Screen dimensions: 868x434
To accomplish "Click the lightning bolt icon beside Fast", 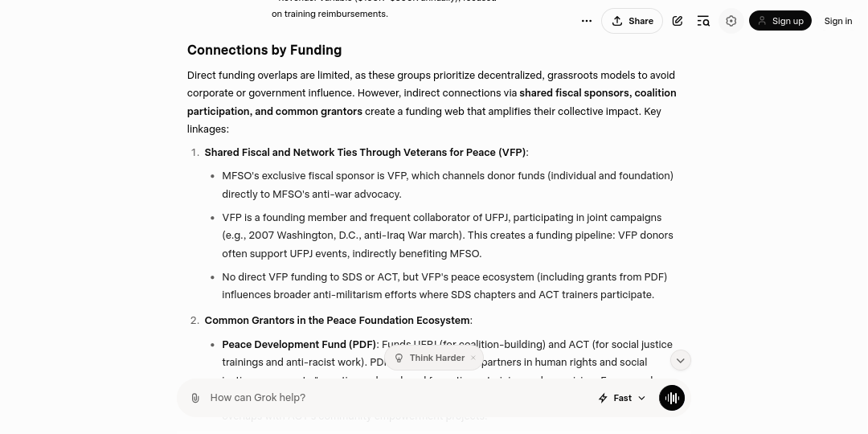I will click(x=603, y=398).
